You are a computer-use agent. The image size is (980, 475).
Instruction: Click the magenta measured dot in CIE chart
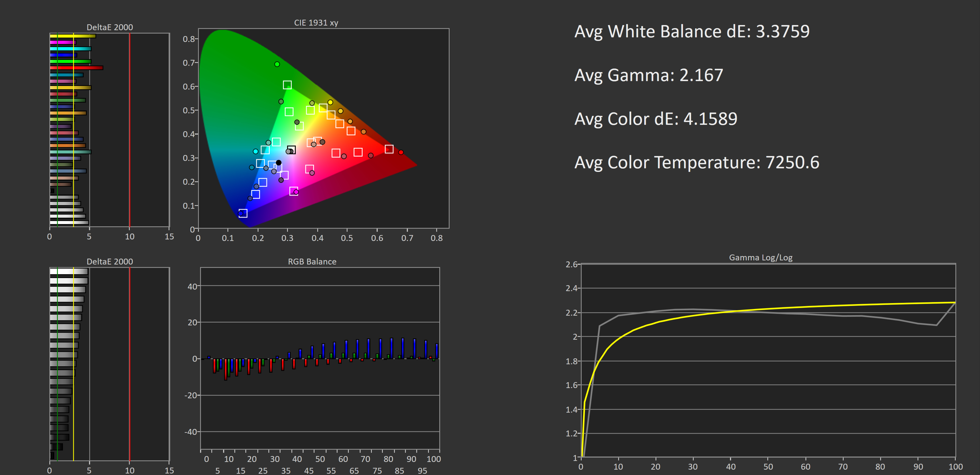296,192
